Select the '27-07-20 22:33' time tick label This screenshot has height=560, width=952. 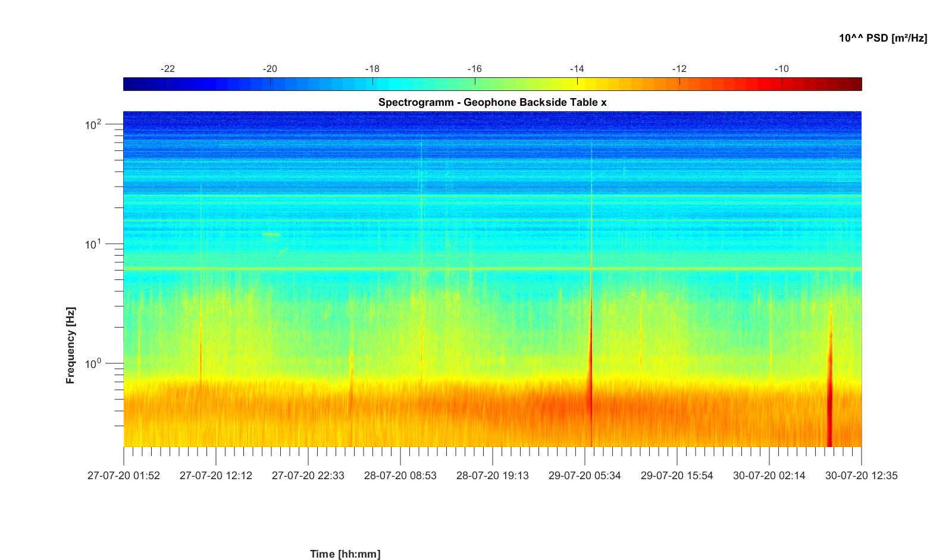(308, 476)
